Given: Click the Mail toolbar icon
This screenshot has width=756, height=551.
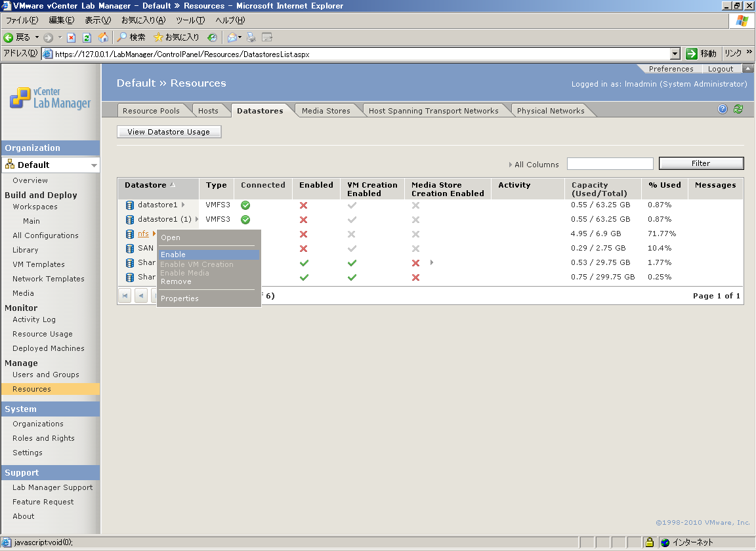Looking at the screenshot, I should click(x=232, y=37).
